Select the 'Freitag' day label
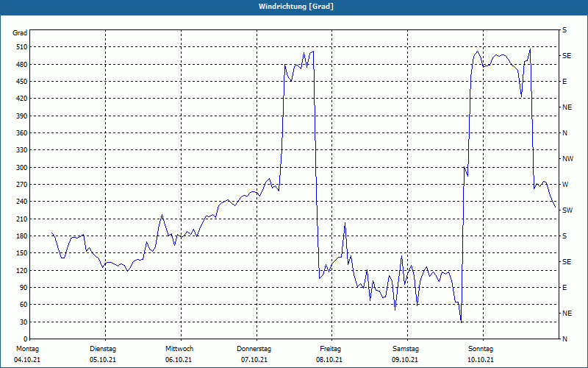Screen dimensions: 588x368 [x=330, y=349]
